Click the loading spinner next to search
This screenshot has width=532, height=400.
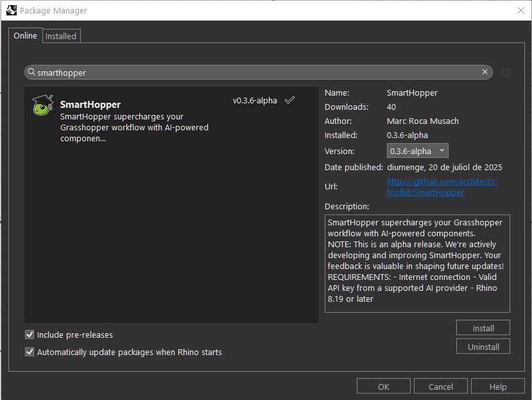505,73
